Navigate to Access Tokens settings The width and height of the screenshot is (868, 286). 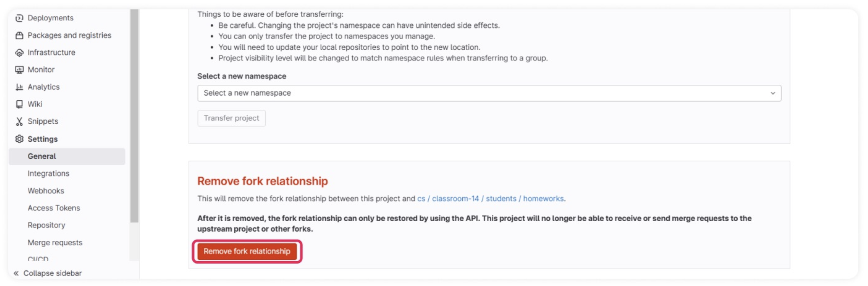click(53, 208)
